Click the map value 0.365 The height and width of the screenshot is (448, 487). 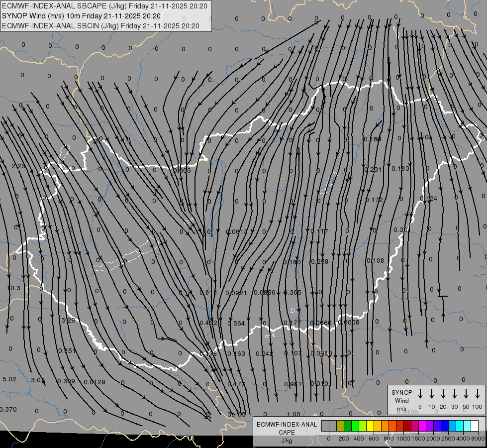coord(292,292)
